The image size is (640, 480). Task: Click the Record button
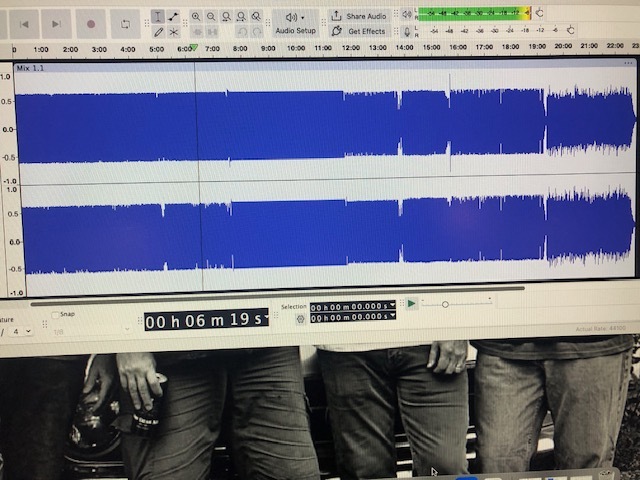(91, 23)
